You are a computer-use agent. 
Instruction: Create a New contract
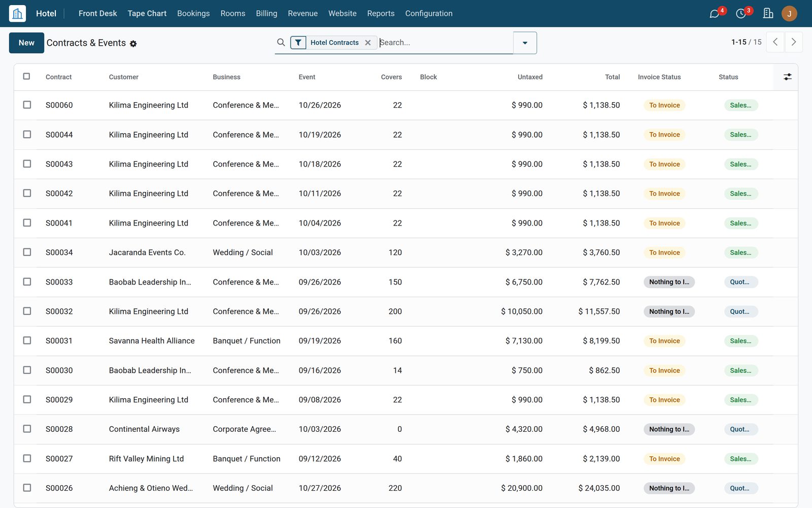tap(26, 43)
